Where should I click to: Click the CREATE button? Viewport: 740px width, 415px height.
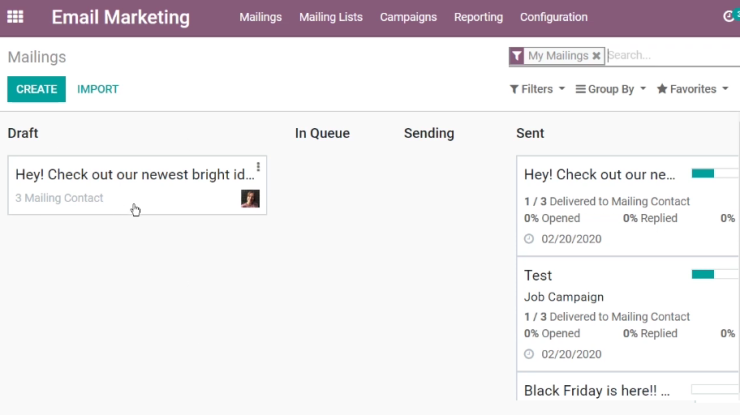(x=36, y=89)
